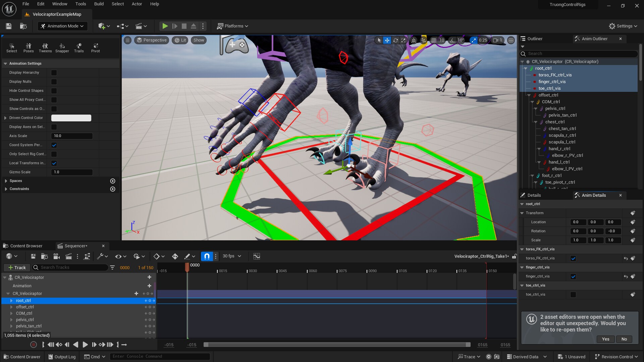The width and height of the screenshot is (644, 362).
Task: Add a new track with the Track button
Action: coord(17,267)
